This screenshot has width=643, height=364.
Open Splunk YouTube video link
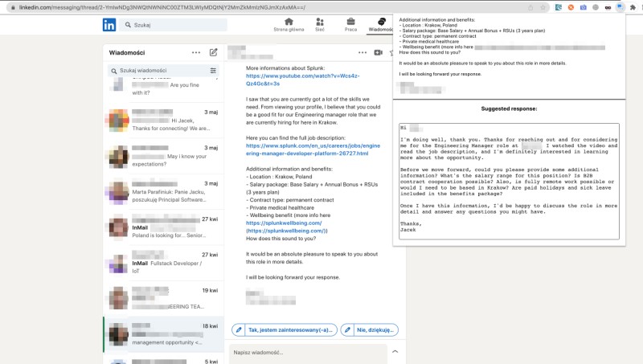(303, 80)
